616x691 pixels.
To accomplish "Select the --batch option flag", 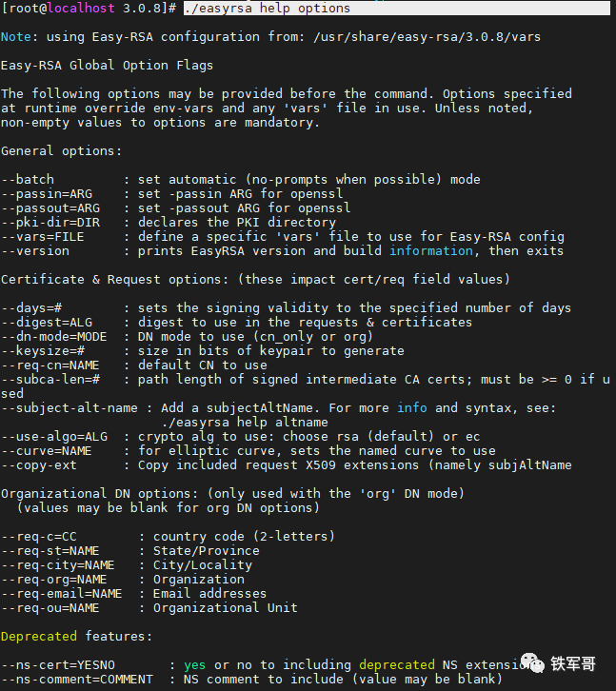I will [28, 180].
